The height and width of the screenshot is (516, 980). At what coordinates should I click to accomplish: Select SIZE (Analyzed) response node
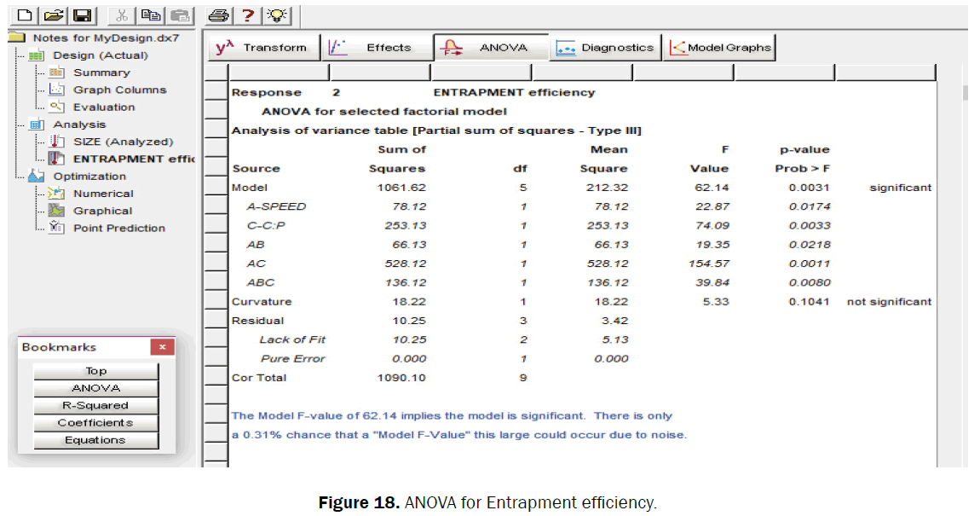point(123,142)
